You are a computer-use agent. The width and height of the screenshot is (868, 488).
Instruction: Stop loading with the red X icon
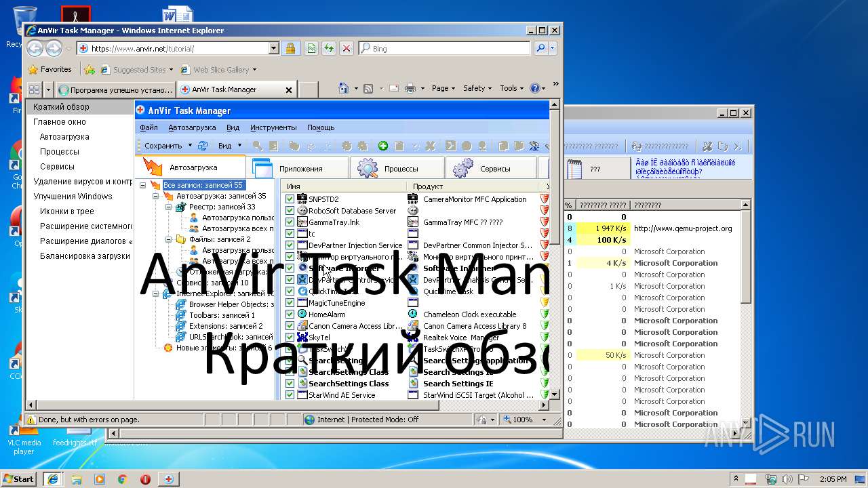click(346, 48)
